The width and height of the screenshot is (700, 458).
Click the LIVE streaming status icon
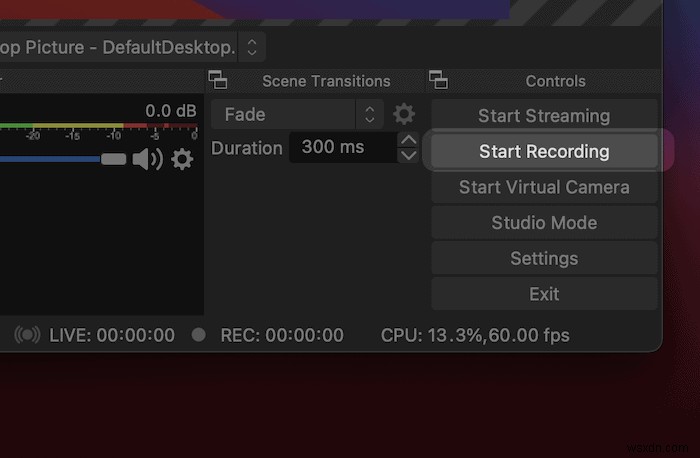[27, 335]
